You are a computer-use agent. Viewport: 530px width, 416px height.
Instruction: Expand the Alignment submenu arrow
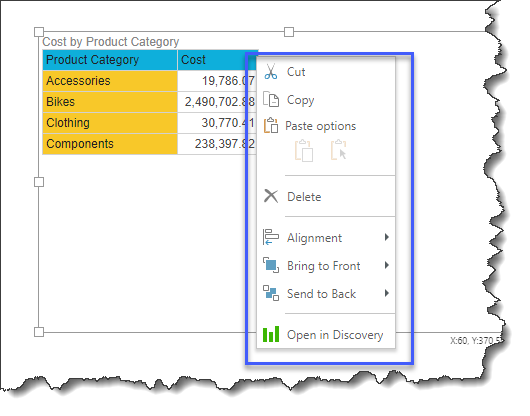[387, 237]
